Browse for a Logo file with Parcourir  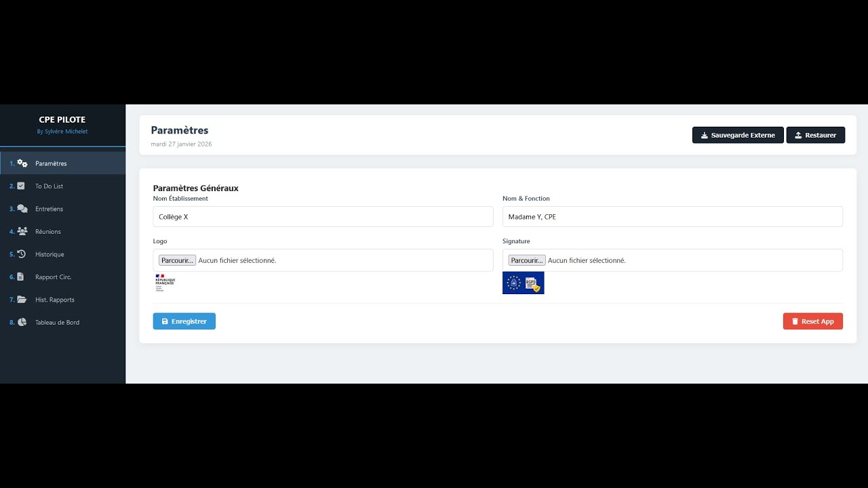tap(177, 260)
